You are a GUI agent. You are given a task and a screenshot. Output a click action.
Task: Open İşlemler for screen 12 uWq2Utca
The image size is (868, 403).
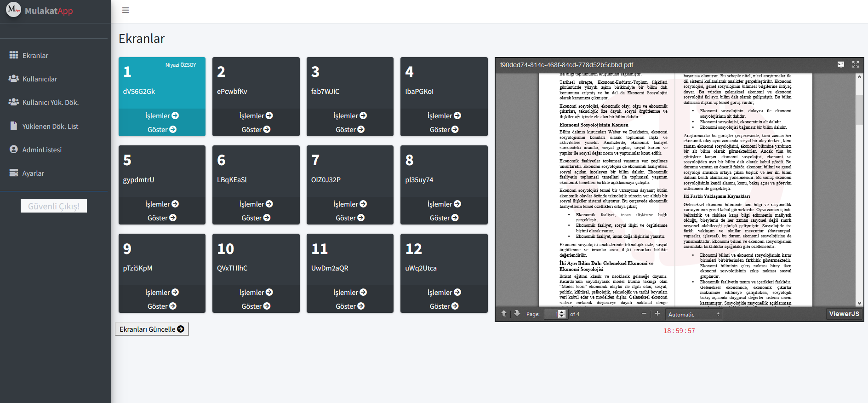click(x=444, y=292)
